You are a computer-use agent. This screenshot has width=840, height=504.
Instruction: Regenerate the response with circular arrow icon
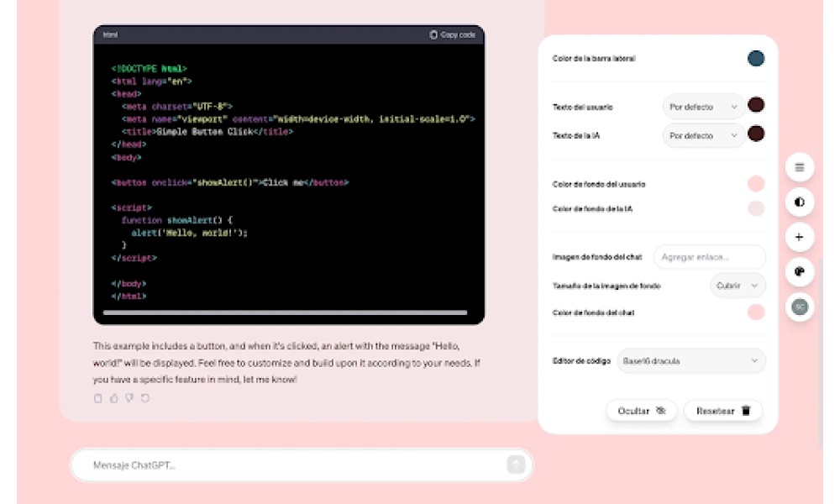(145, 398)
